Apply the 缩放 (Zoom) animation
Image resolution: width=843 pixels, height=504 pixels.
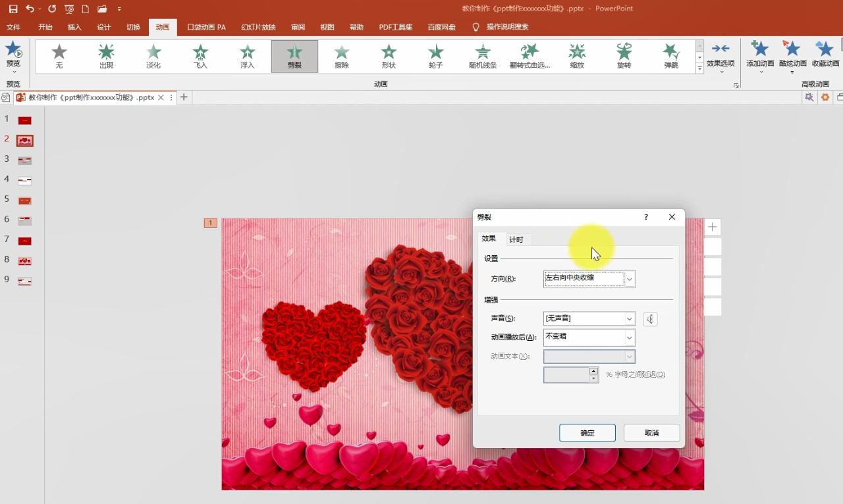click(x=576, y=56)
